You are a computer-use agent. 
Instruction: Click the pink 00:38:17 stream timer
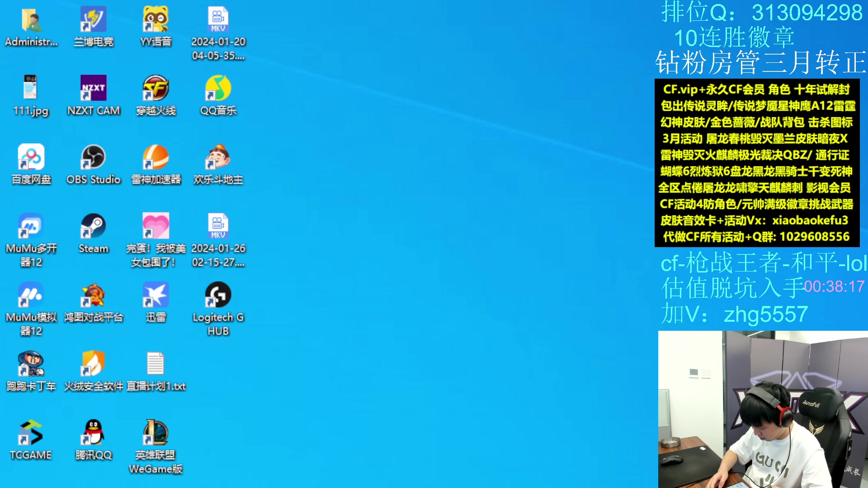point(835,286)
